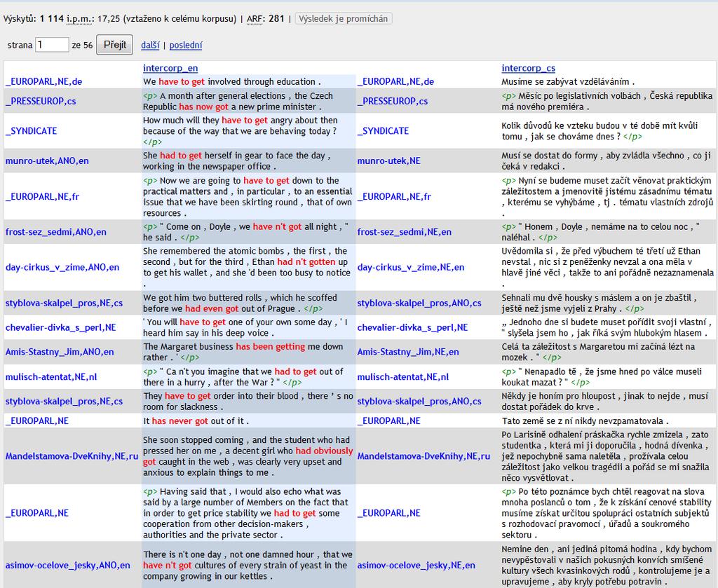Viewport: 718px width, 588px height.
Task: Jump to the last page via poslední
Action: tap(185, 46)
